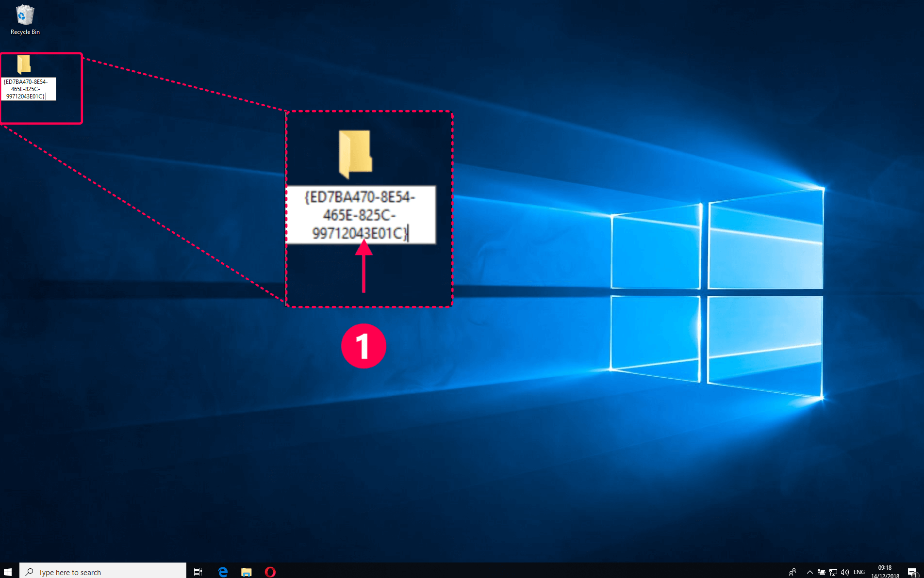Click the 'Type here to search' box
The image size is (924, 578).
pos(103,572)
